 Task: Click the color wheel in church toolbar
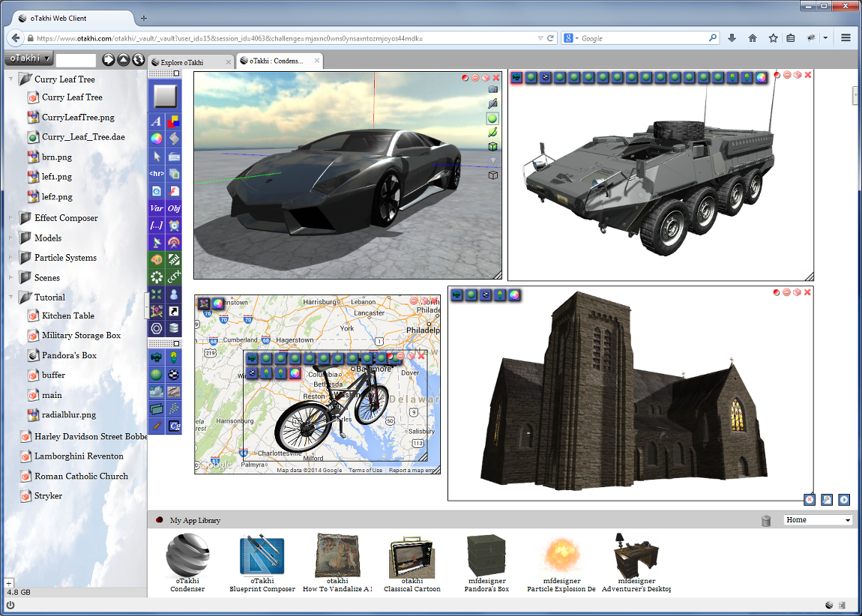pyautogui.click(x=514, y=295)
